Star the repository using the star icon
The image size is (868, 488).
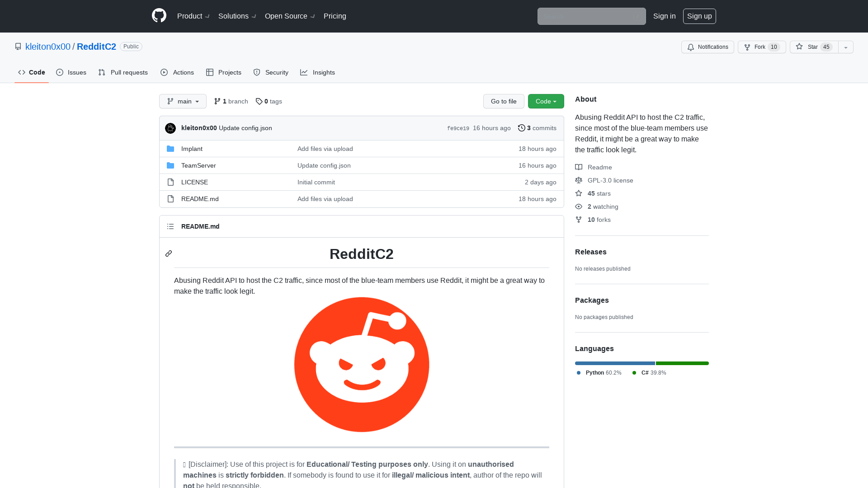[x=799, y=47]
